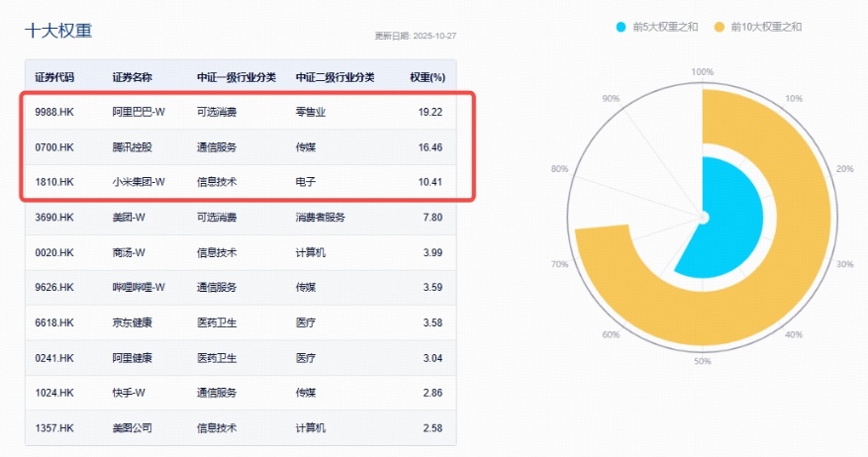Select the 1357.HK code cell

click(54, 427)
